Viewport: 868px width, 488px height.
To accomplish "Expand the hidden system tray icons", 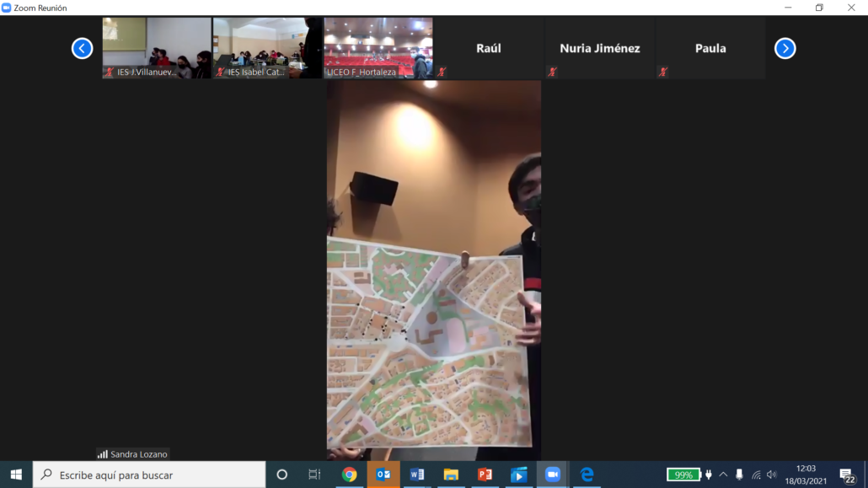I will coord(723,475).
